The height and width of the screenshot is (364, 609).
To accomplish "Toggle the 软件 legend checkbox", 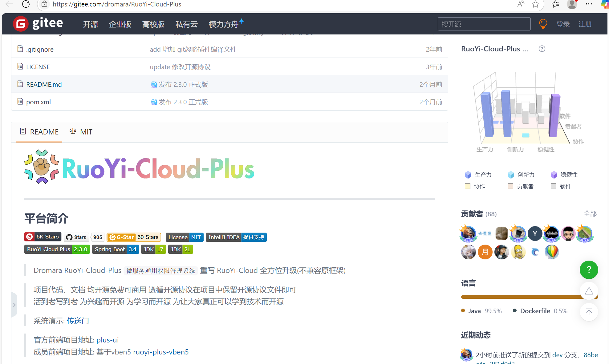I will click(x=554, y=186).
